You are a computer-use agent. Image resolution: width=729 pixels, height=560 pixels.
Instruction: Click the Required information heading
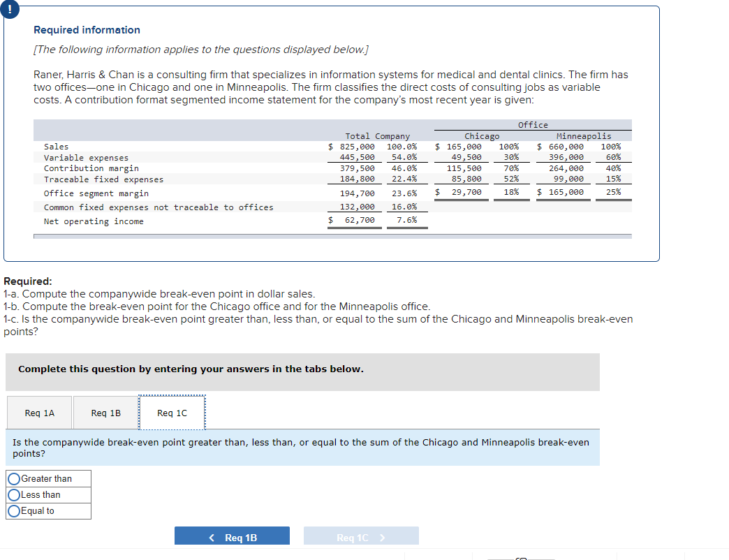[87, 30]
